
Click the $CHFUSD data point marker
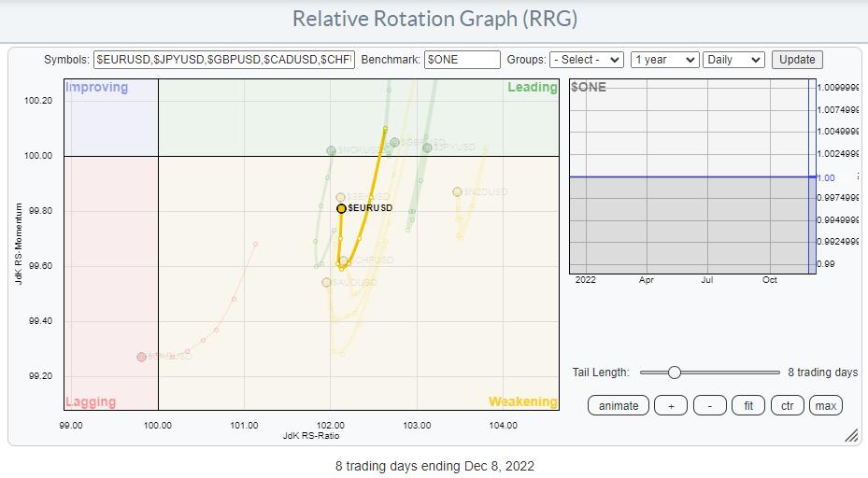(343, 261)
